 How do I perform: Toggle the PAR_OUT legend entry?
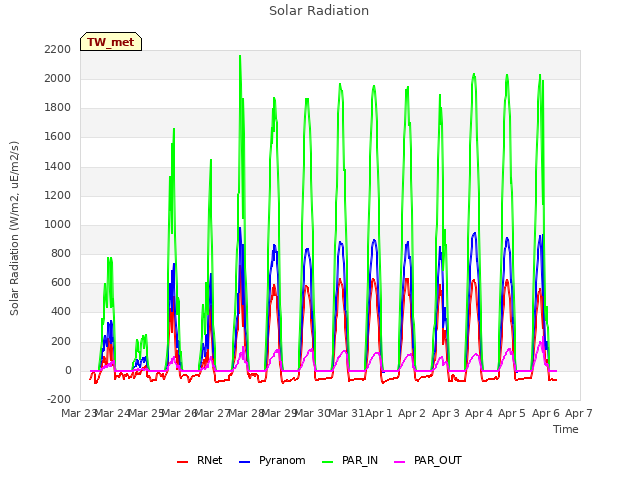(x=428, y=460)
